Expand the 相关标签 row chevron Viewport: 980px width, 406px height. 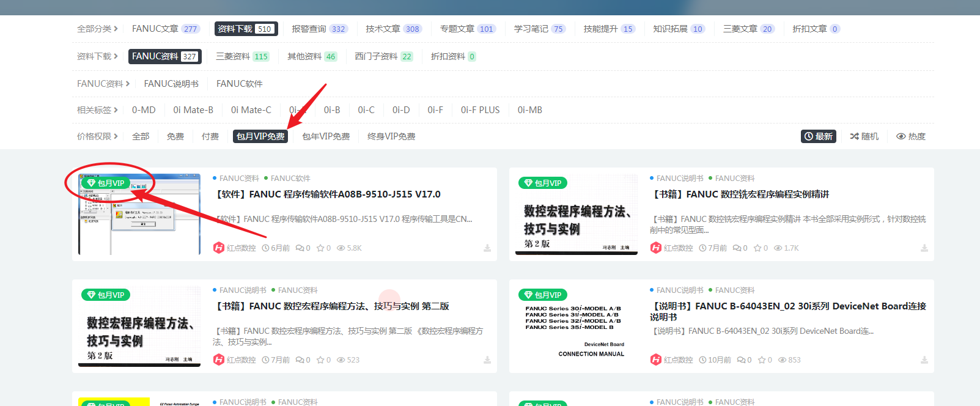click(116, 110)
